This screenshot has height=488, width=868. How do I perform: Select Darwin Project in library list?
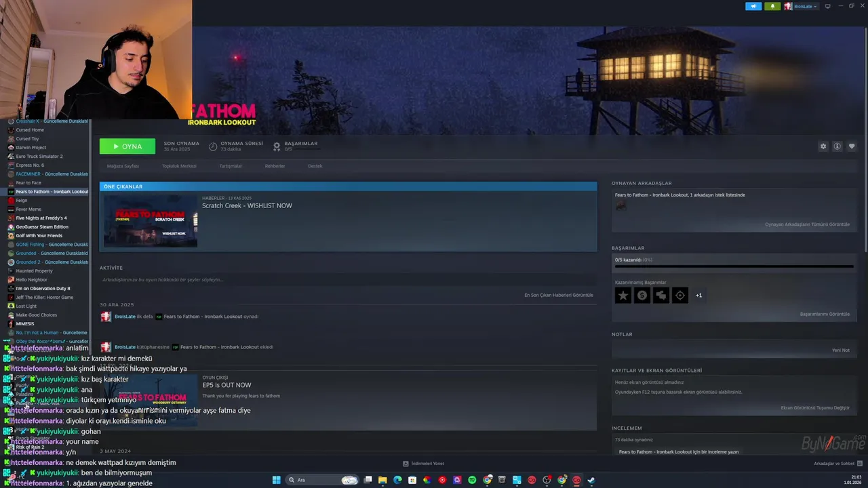point(31,148)
